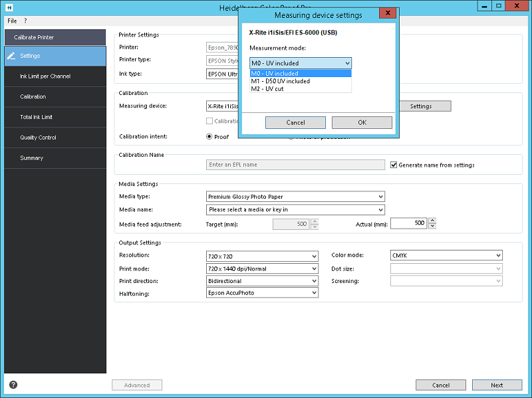Select M2 - UV cut option
Screen dimensions: 532x398
click(x=300, y=88)
